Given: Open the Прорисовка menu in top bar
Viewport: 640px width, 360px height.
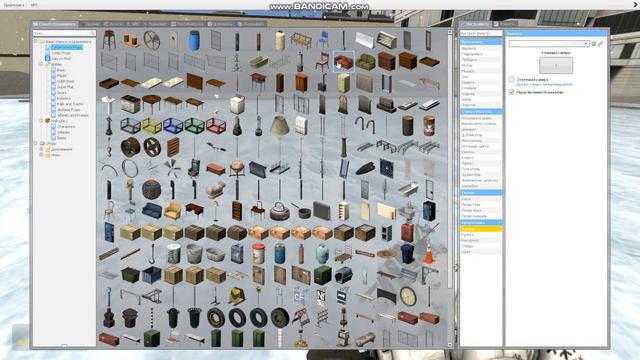Looking at the screenshot, I should click(x=14, y=5).
